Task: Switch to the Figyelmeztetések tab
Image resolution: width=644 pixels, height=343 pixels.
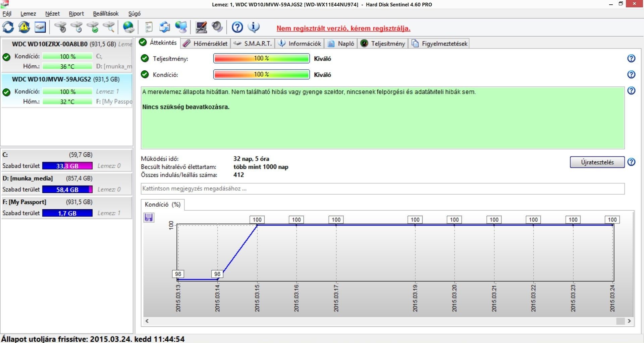Action: pos(439,44)
